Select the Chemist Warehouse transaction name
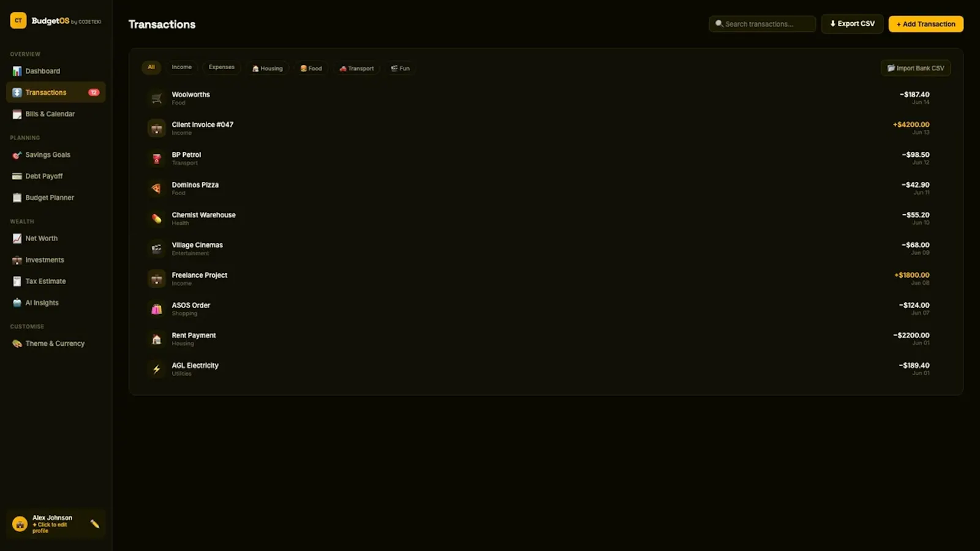The width and height of the screenshot is (980, 551). coord(203,215)
